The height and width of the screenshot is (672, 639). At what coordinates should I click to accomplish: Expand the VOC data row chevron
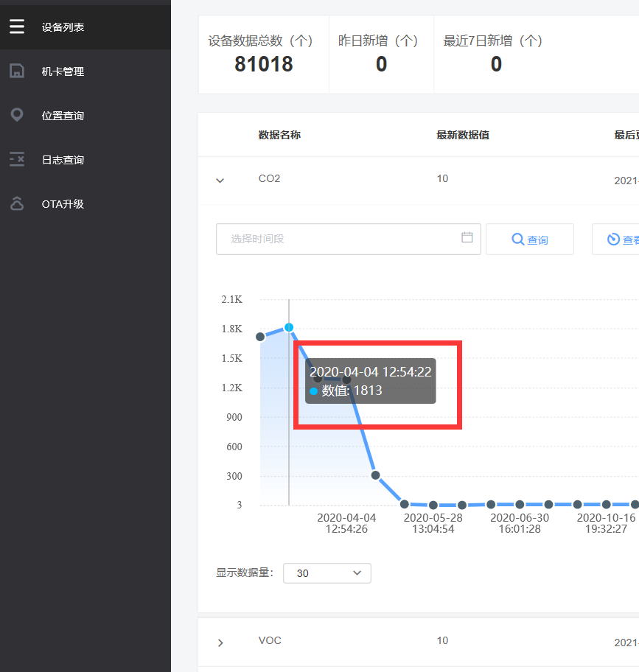[220, 642]
